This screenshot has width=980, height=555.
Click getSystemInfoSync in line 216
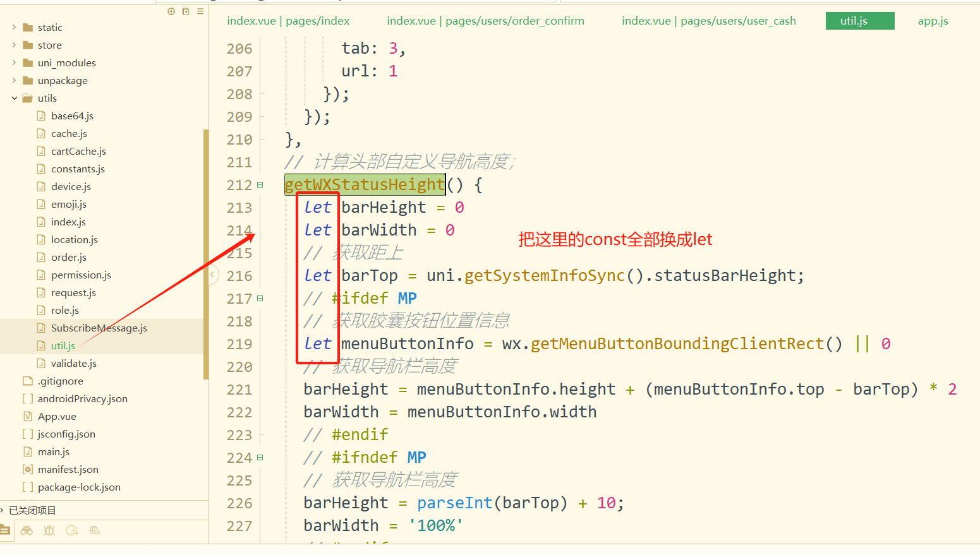coord(545,276)
